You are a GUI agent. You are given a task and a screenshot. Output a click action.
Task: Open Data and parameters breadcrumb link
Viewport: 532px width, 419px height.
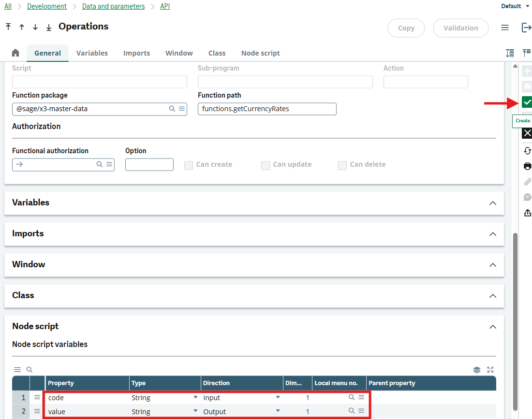pyautogui.click(x=113, y=6)
